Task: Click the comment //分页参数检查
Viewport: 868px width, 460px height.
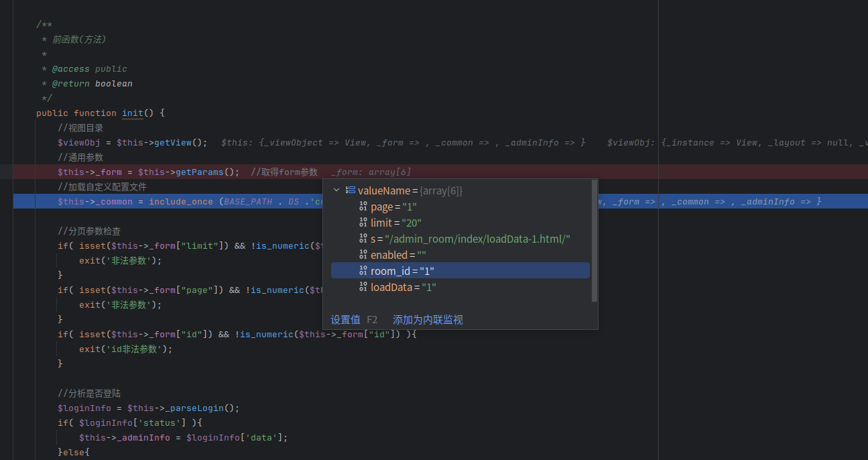Action: click(89, 231)
